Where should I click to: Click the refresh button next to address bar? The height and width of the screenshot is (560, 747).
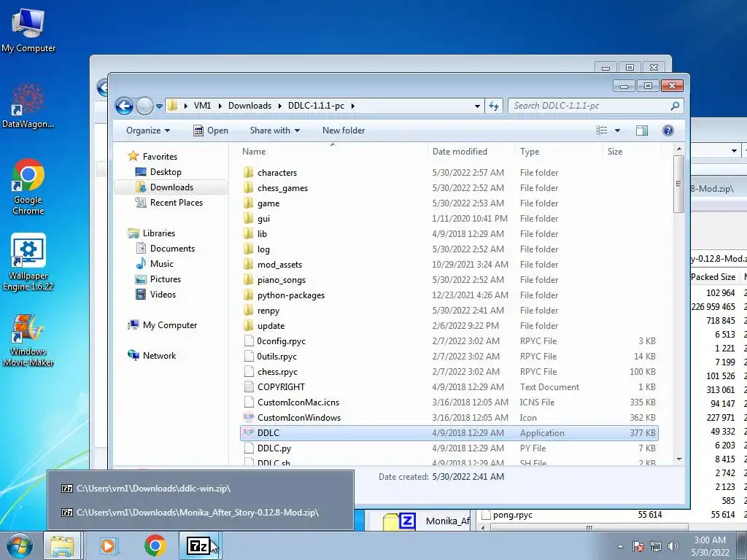point(494,106)
